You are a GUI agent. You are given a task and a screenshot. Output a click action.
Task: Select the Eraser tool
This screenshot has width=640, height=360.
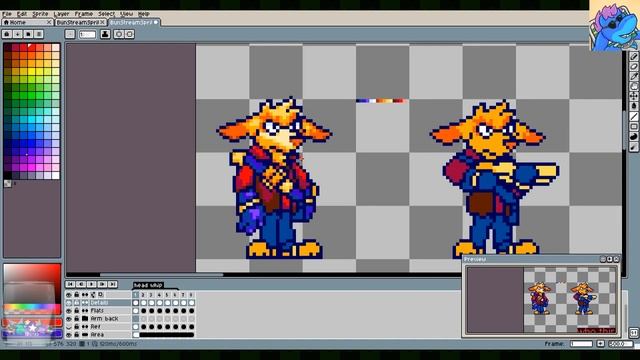tap(634, 67)
